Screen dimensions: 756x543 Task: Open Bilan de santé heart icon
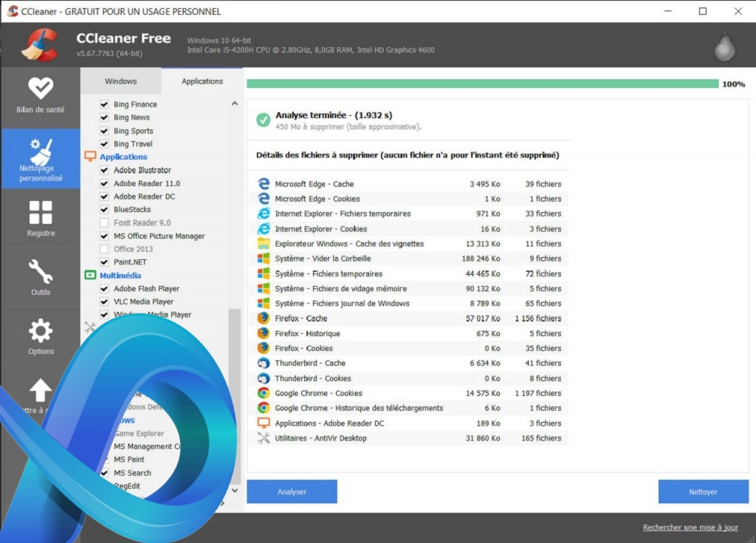[41, 88]
